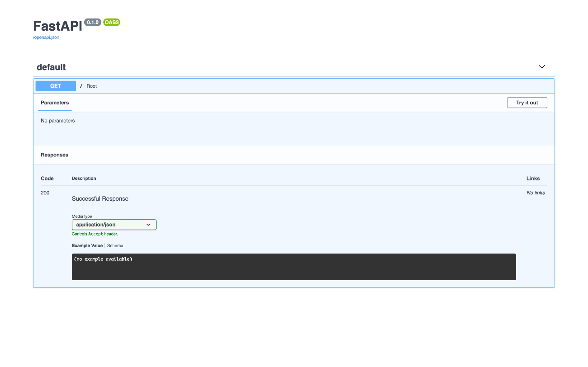Viewport: 588px width, 367px height.
Task: Click the No links text
Action: [x=536, y=193]
